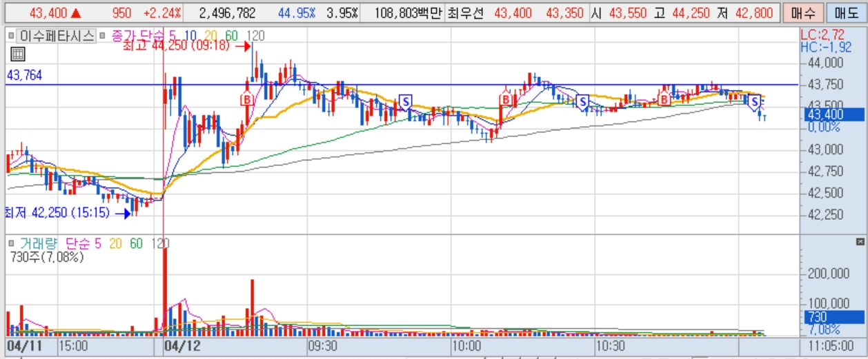This screenshot has width=868, height=359.
Task: Click the B buy signal after 10:30
Action: click(x=664, y=99)
